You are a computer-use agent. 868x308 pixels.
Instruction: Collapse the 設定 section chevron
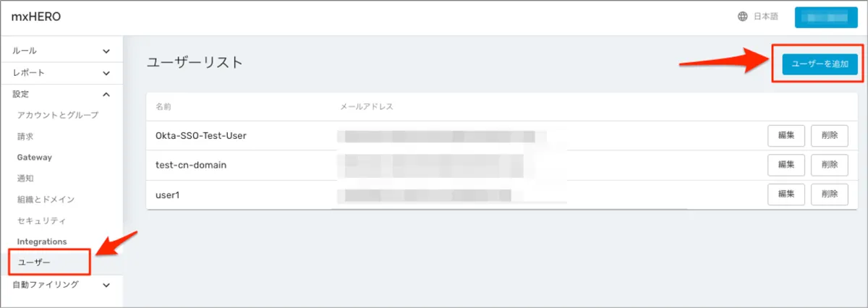(106, 94)
